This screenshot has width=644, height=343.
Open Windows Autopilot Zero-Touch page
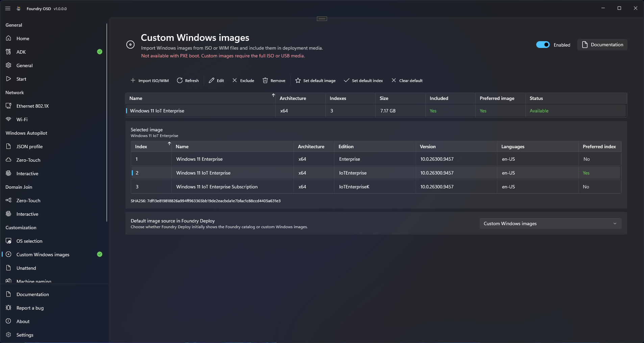(54, 160)
